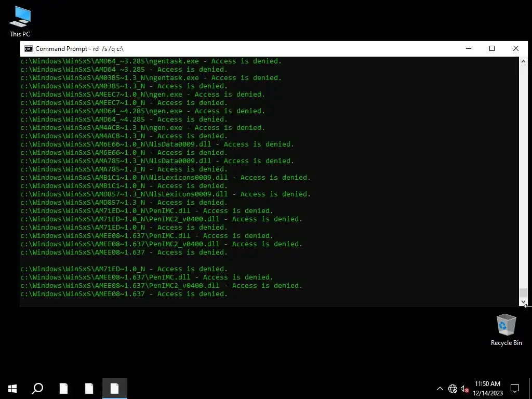The image size is (532, 399).
Task: Click the highlighted active taskbar app button
Action: coord(115,389)
